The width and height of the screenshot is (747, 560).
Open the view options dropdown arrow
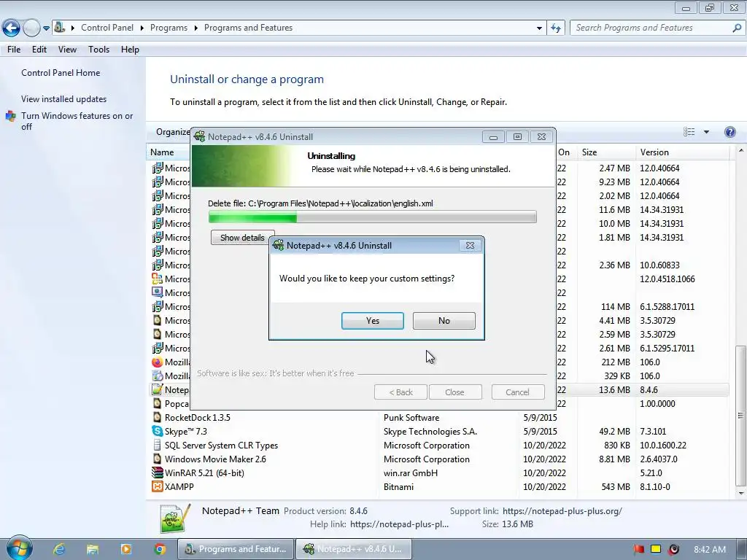pyautogui.click(x=706, y=132)
